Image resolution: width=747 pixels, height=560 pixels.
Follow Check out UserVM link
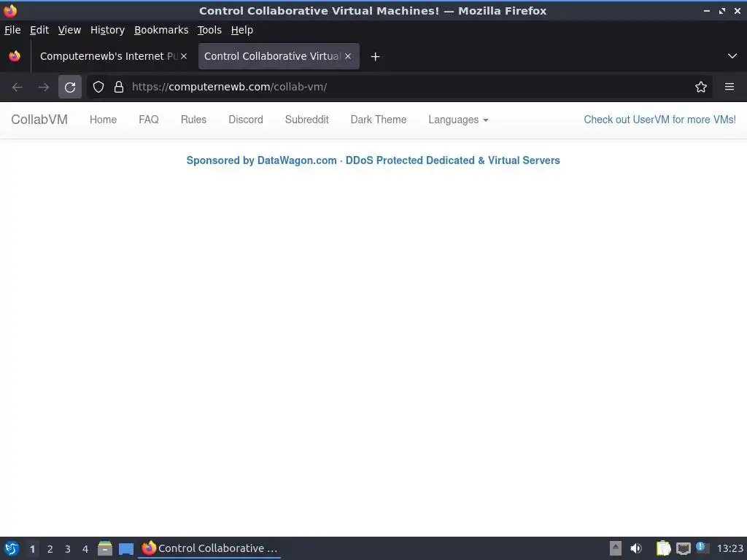(659, 120)
